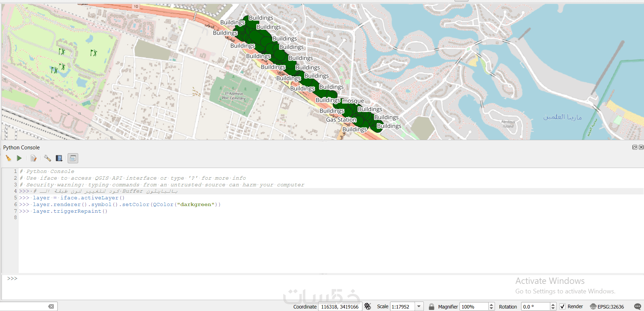The width and height of the screenshot is (644, 311).
Task: Toggle mouse extents display icon
Action: 368,306
